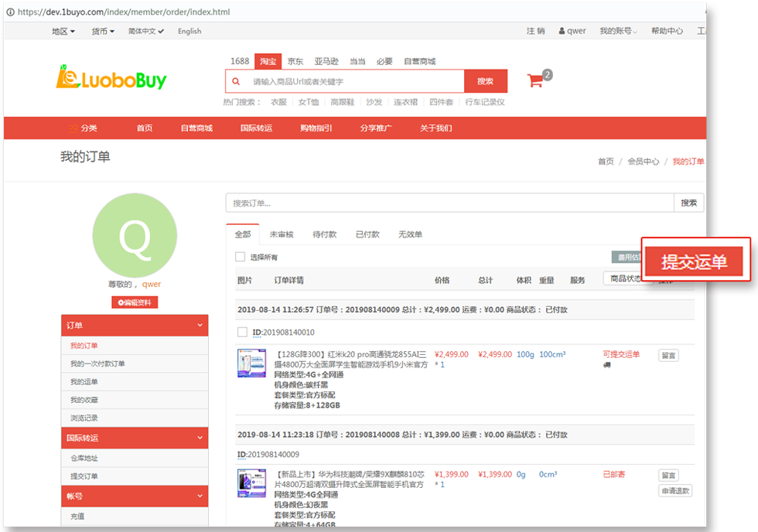Open the 简体中文 language dropdown
Viewport: 758px width, 532px height.
(146, 32)
